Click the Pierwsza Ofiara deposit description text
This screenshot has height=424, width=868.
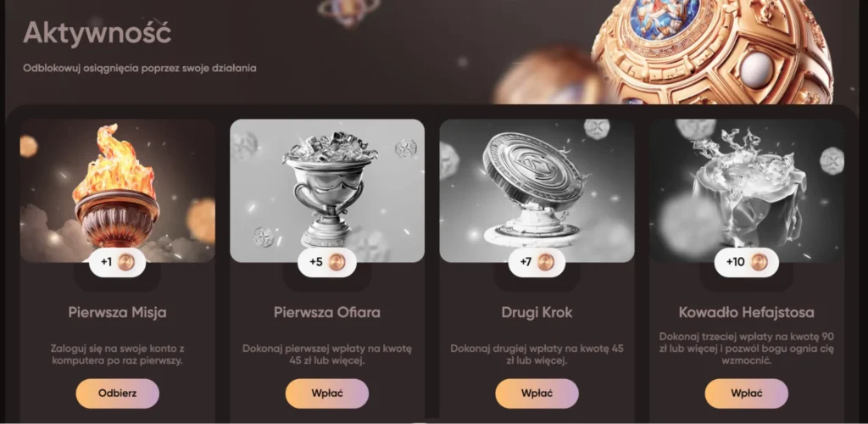[327, 354]
